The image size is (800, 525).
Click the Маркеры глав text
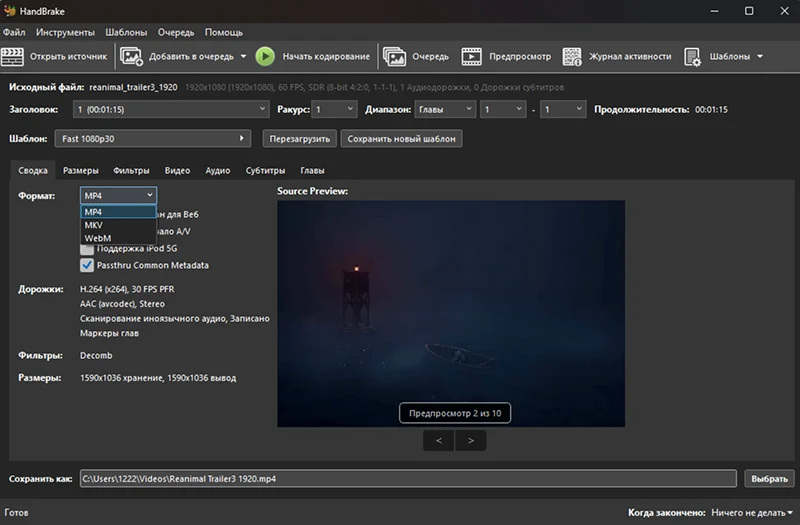coord(109,333)
